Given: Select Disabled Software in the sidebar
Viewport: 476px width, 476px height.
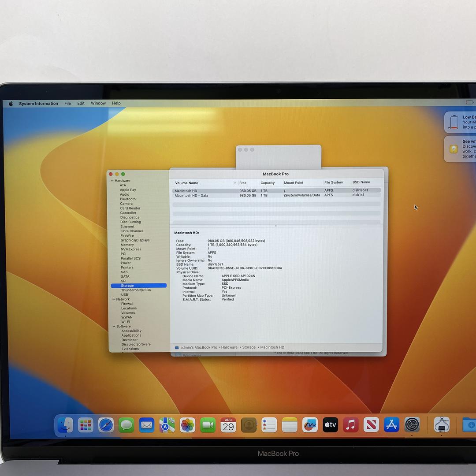Looking at the screenshot, I should [x=136, y=345].
